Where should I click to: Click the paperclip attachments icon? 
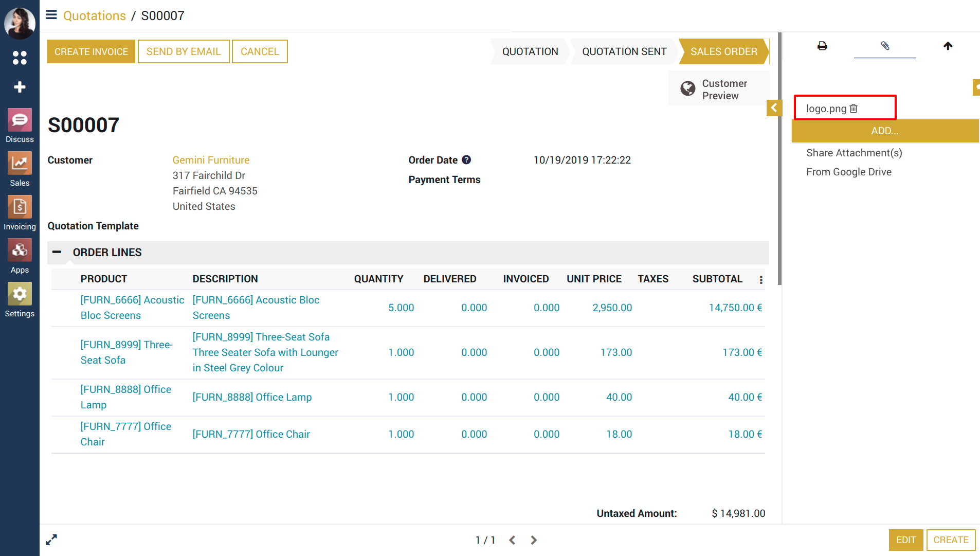coord(885,46)
